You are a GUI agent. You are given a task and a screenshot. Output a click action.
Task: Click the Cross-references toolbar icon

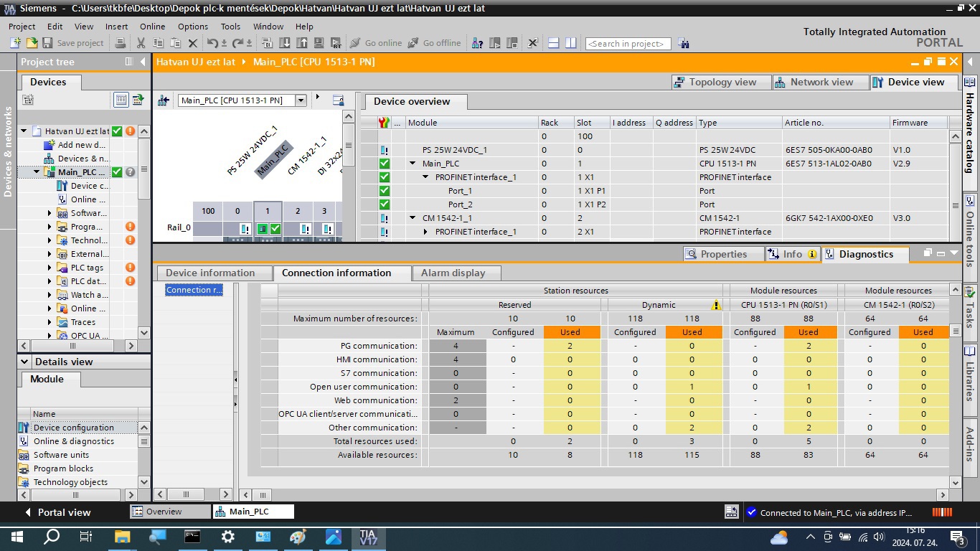click(x=532, y=43)
